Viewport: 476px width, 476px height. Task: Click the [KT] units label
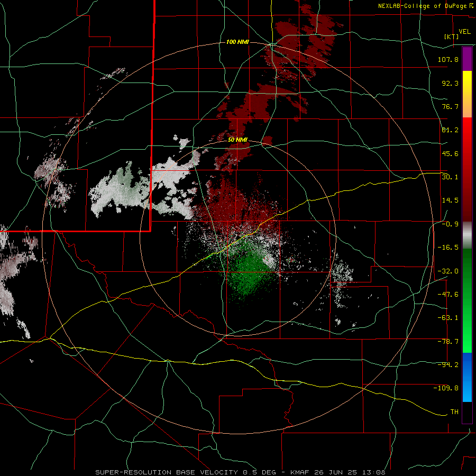click(452, 36)
